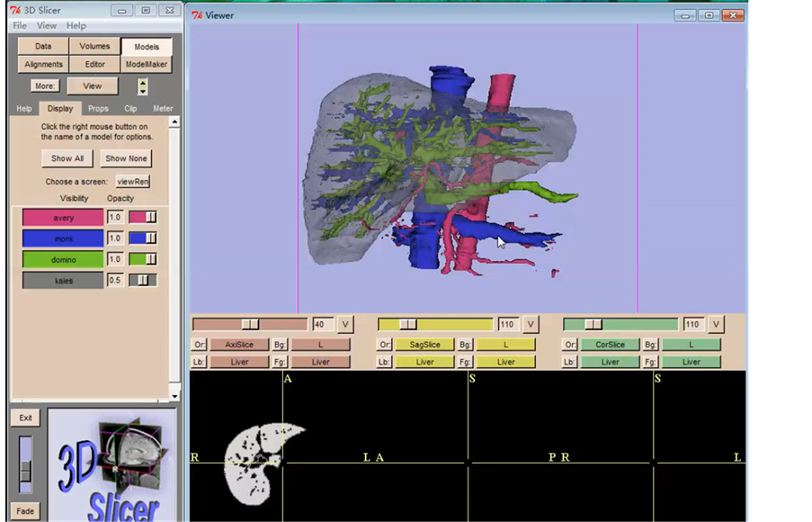This screenshot has width=812, height=522.
Task: Toggle the SagSlice V visibility button
Action: tap(531, 324)
